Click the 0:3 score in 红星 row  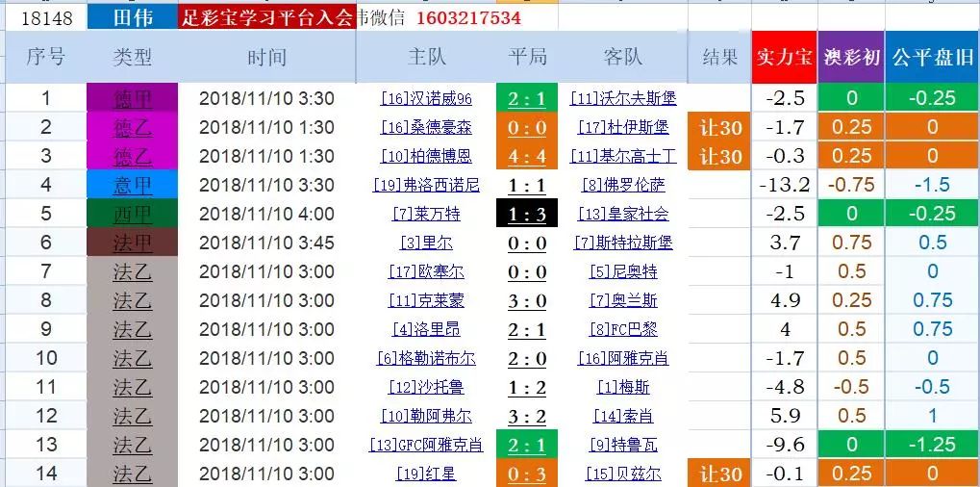pyautogui.click(x=527, y=474)
